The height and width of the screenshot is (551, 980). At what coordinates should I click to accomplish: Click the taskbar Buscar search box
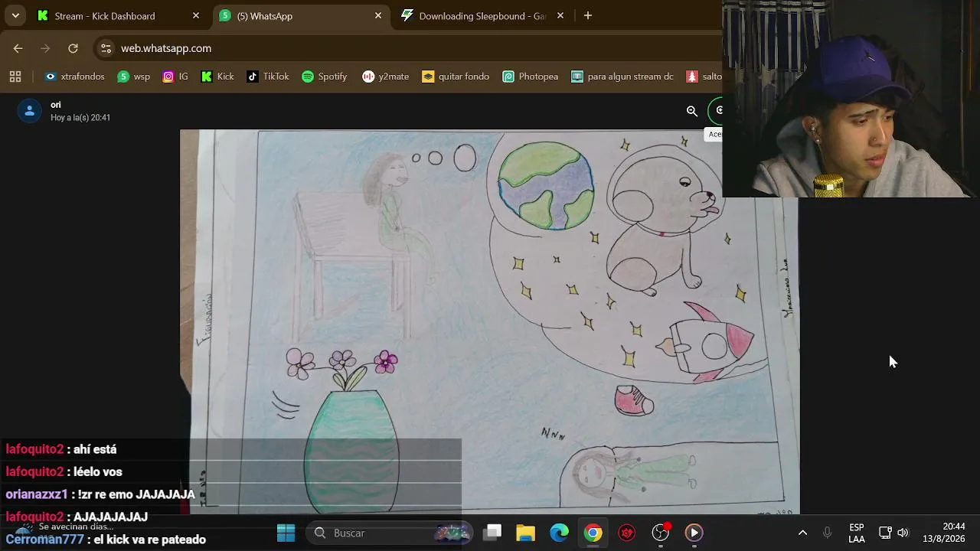tap(390, 533)
